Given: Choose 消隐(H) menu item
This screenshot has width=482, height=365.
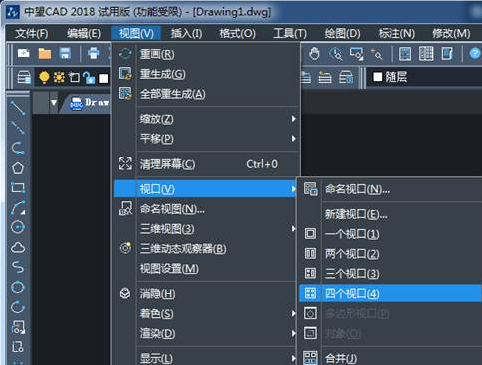Looking at the screenshot, I should click(206, 294).
